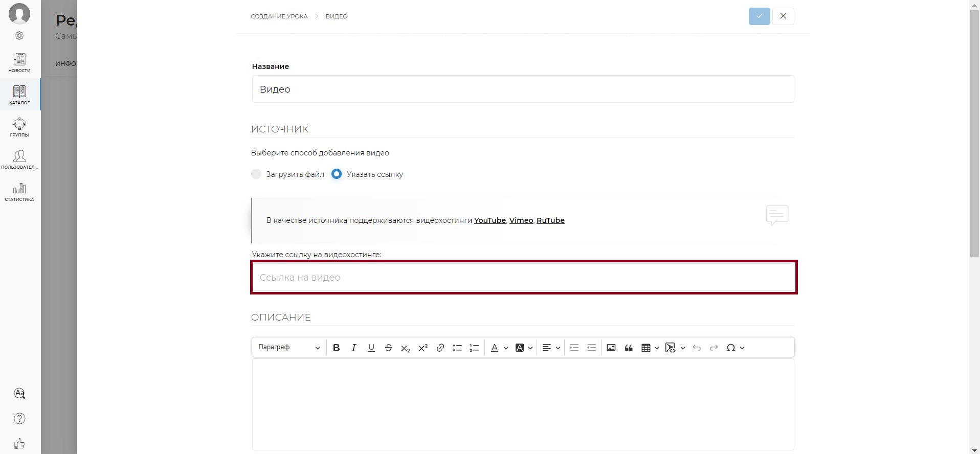The width and height of the screenshot is (980, 454).
Task: Open the Vimeo link
Action: click(521, 220)
